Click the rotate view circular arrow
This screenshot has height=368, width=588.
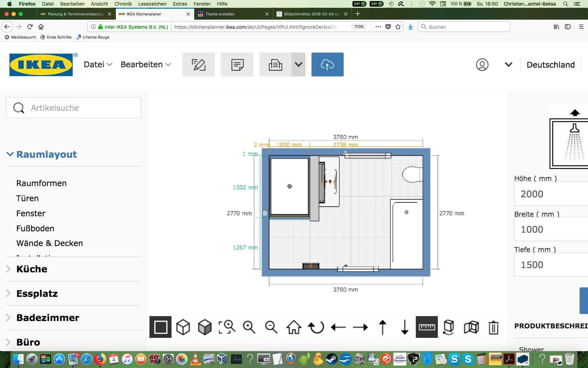316,327
